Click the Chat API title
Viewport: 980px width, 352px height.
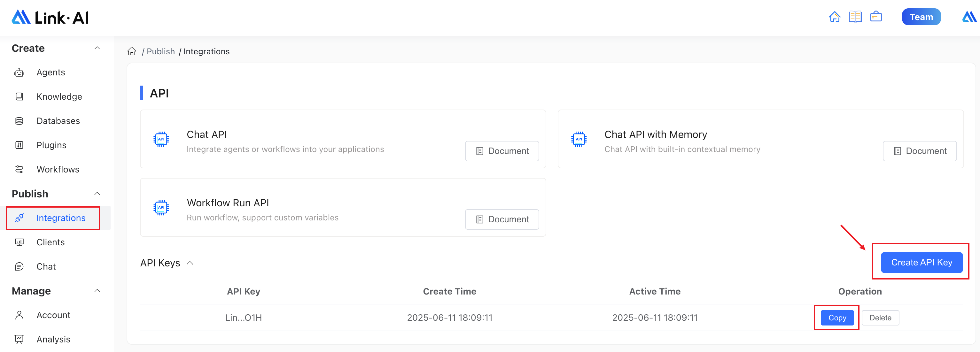(x=206, y=134)
